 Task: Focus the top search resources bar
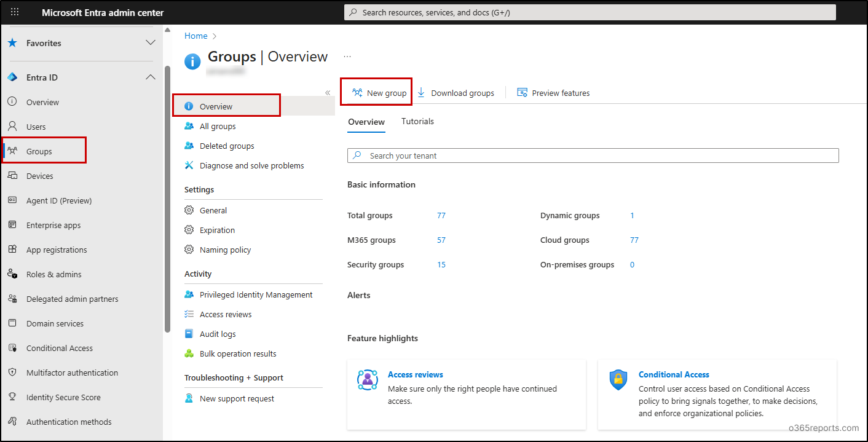(x=590, y=12)
